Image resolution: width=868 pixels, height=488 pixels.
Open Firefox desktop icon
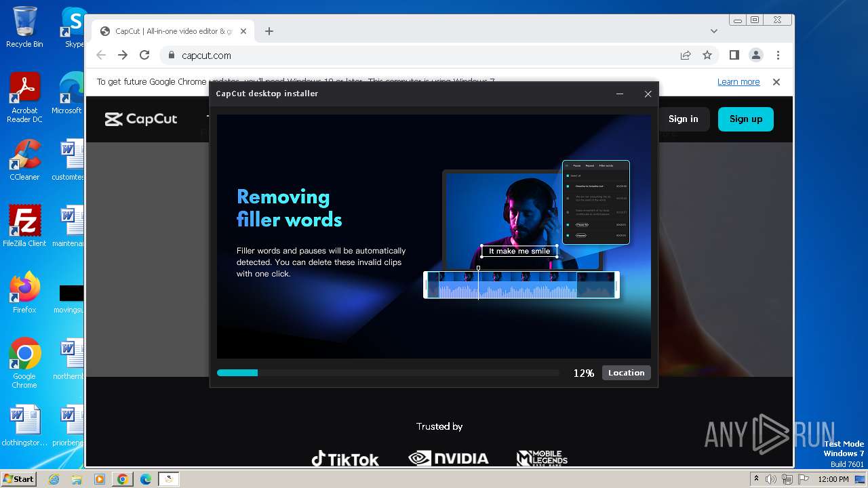point(24,293)
